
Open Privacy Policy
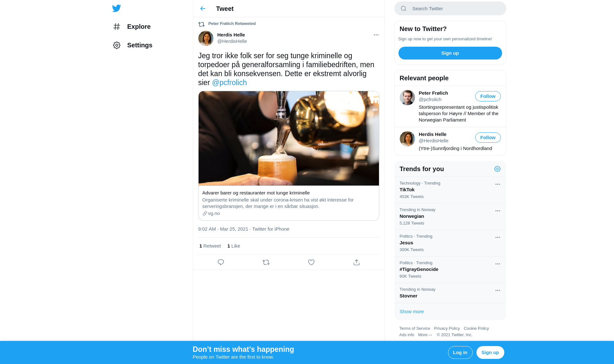click(447, 328)
